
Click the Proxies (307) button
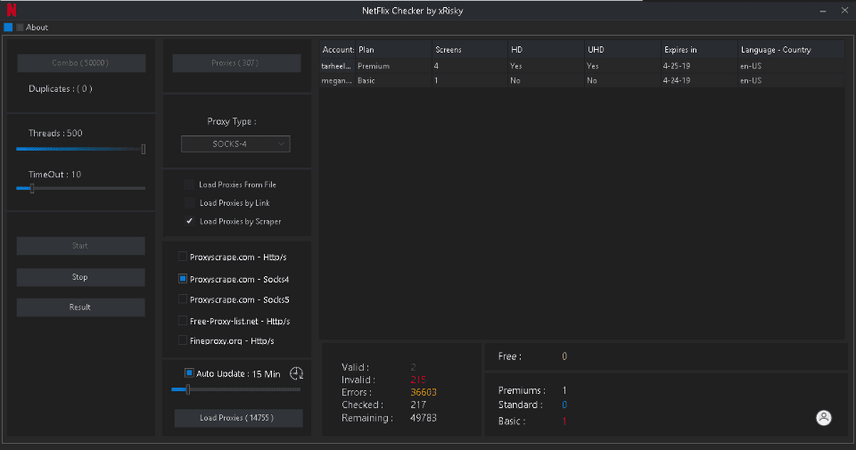coord(236,63)
